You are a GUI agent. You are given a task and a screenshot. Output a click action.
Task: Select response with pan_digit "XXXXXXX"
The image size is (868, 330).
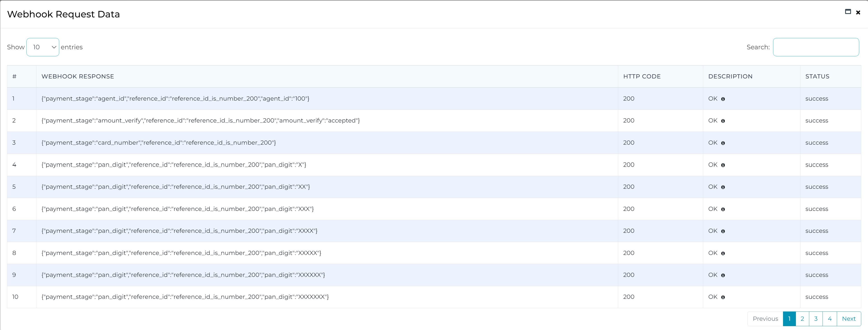185,297
